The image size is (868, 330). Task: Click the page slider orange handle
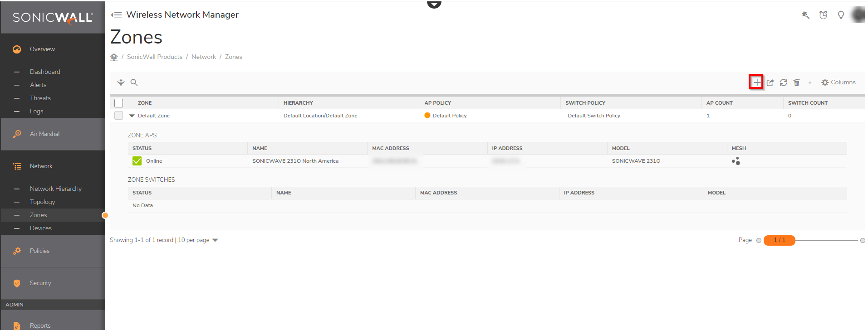[x=779, y=240]
